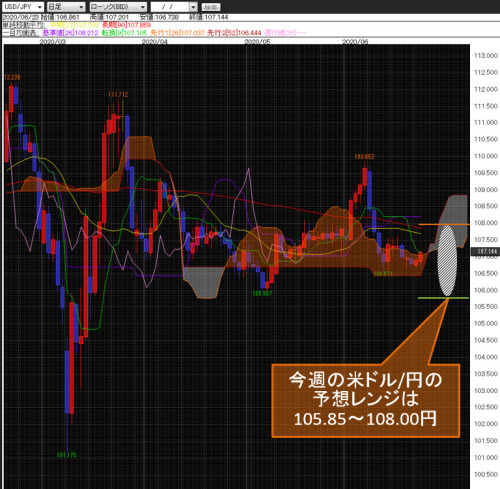Click the 105.987 low price marker
Screen dimensions: 500x489
(x=262, y=293)
